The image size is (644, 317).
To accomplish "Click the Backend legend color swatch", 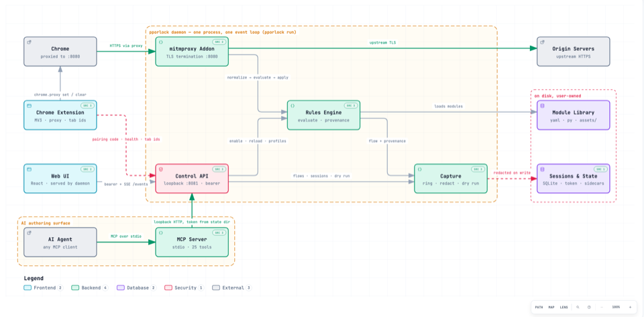I will tap(74, 288).
